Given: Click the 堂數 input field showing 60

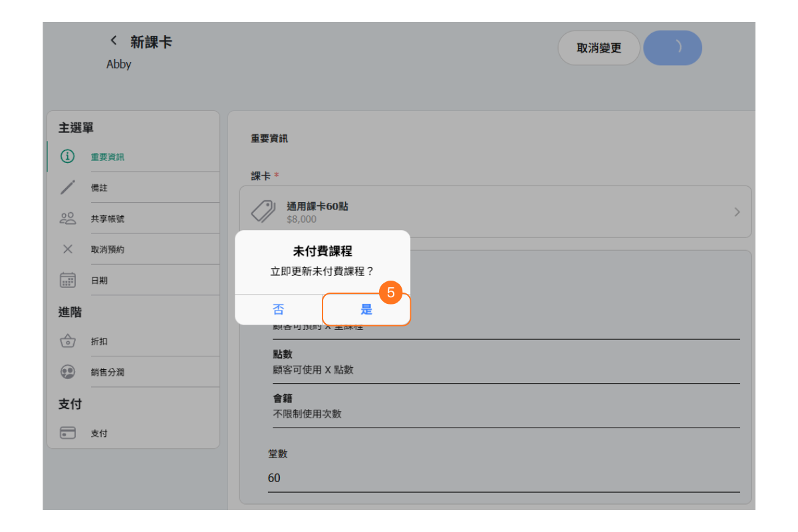Looking at the screenshot, I should point(503,478).
